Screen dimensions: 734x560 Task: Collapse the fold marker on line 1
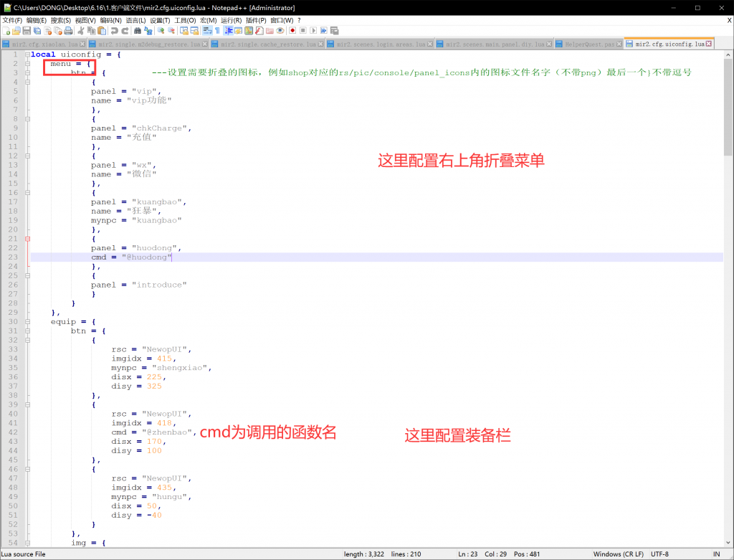click(x=27, y=54)
